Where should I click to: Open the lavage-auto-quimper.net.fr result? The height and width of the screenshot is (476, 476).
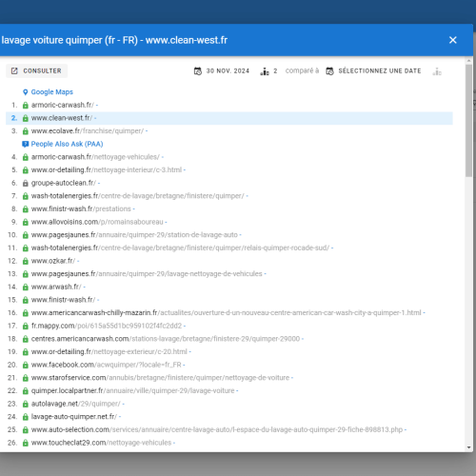click(73, 417)
